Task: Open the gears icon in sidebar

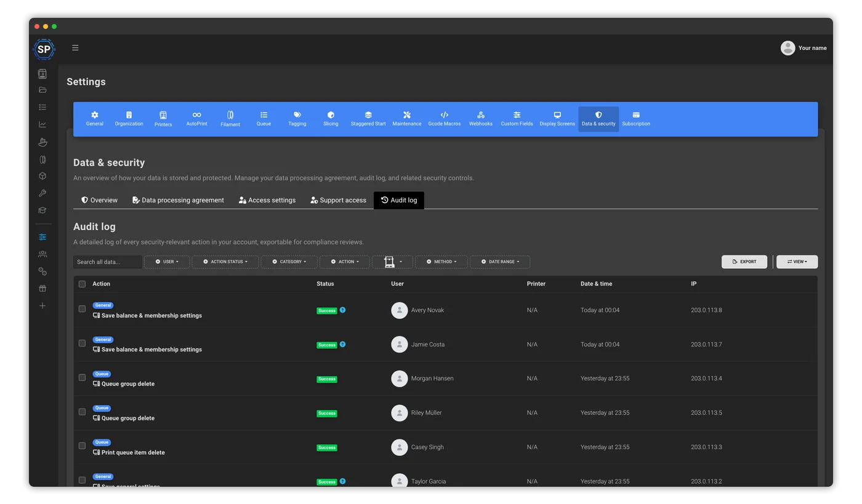Action: pos(42,271)
